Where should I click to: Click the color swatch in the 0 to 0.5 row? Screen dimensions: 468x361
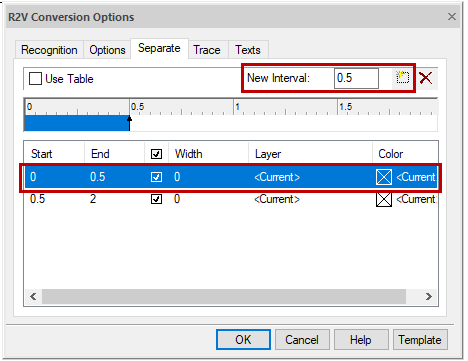[384, 177]
